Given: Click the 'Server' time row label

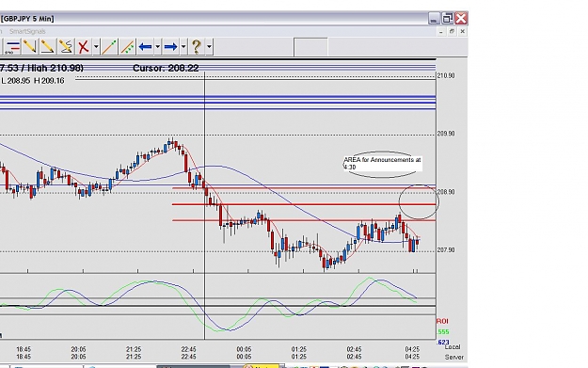Looking at the screenshot, I should (454, 357).
